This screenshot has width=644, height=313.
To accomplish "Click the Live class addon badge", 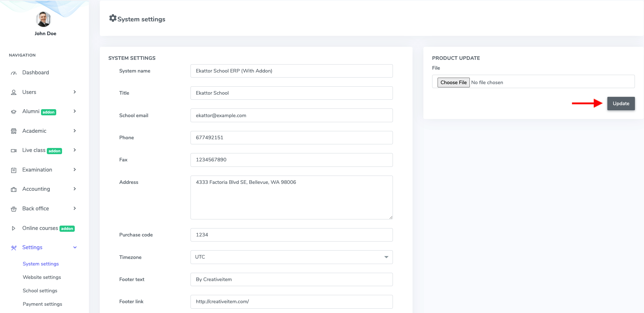I will tap(54, 151).
